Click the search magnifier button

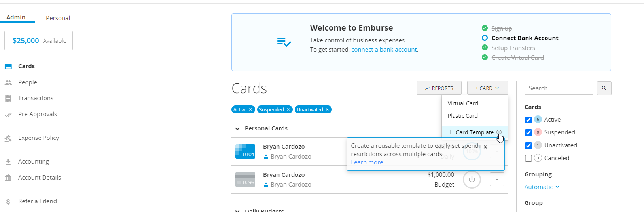pos(604,88)
